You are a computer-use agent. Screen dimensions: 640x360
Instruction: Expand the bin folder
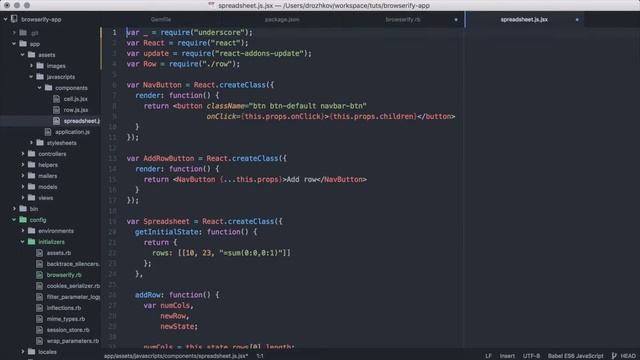[x=14, y=209]
